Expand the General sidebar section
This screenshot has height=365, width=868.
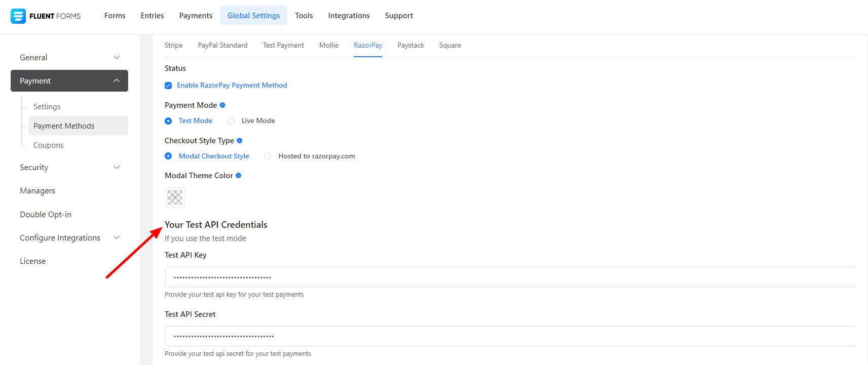(69, 58)
